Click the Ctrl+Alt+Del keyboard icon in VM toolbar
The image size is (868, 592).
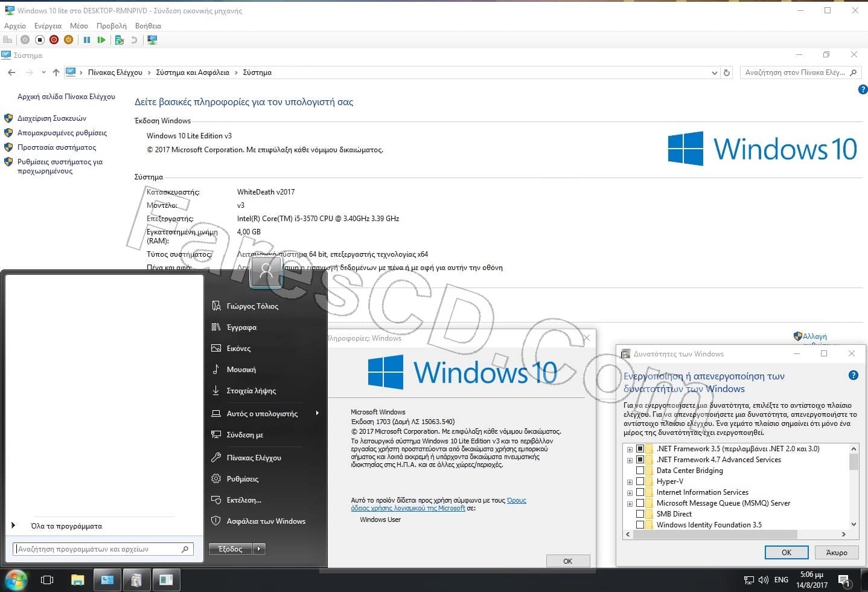[8, 40]
